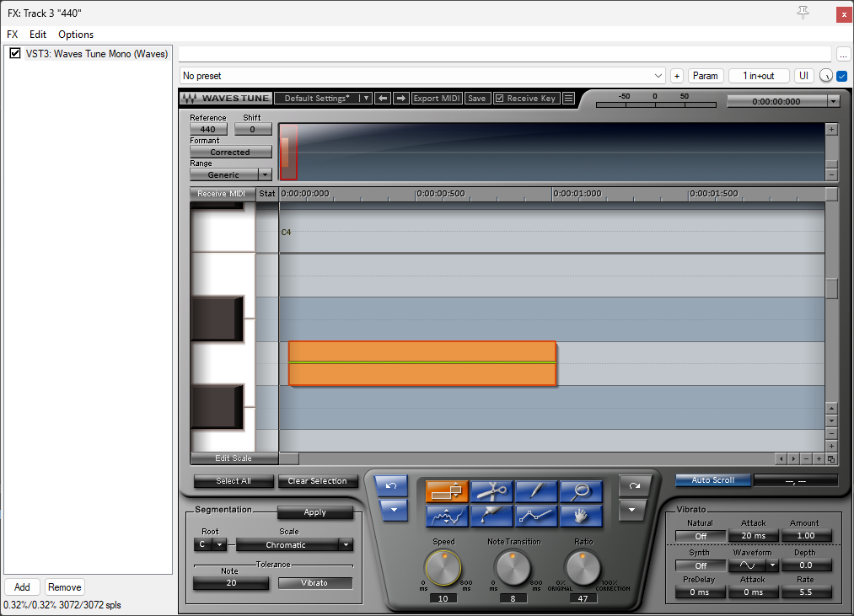Click Clear Selection

coord(318,481)
